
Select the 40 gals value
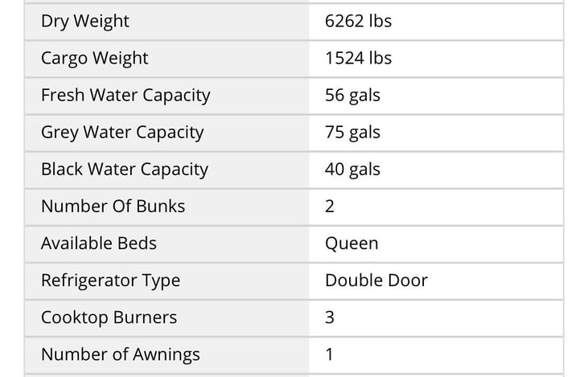click(x=352, y=170)
